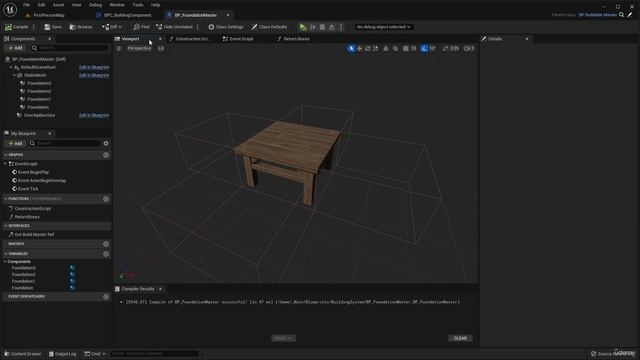
Task: Switch to BPC_BuildingComponent document tab
Action: 124,15
